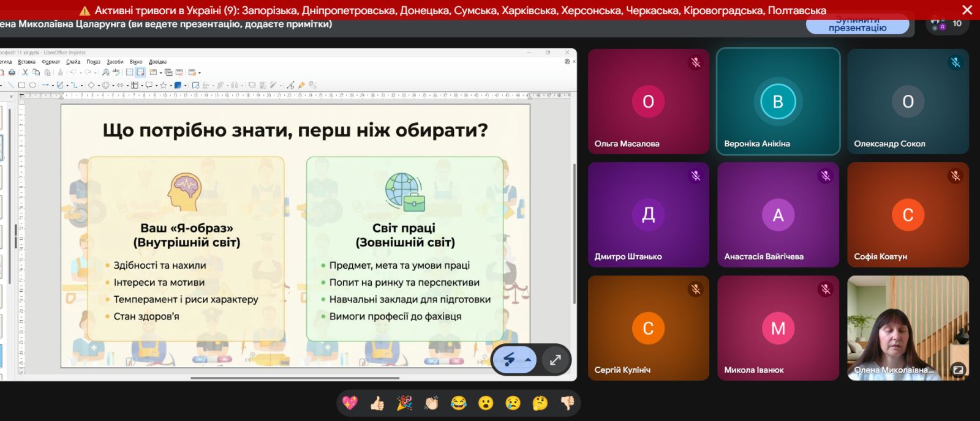Viewport: 980px width, 421px height.
Task: Dismiss the red air alert banner
Action: [x=967, y=10]
